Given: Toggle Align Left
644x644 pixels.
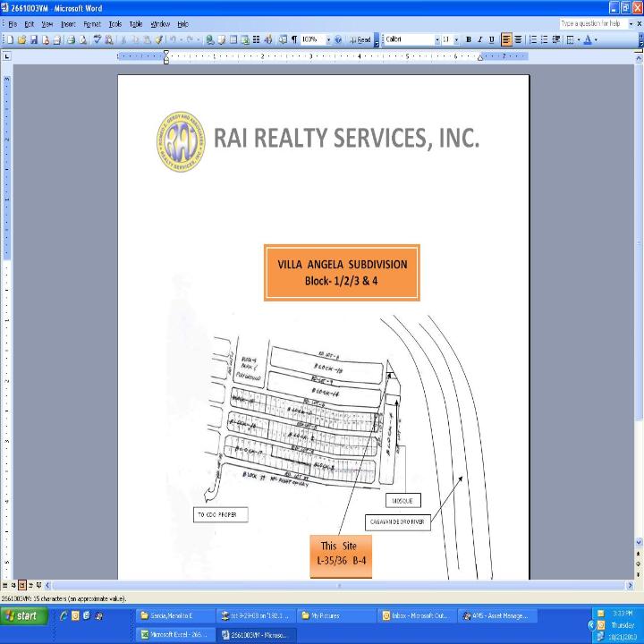Looking at the screenshot, I should (x=506, y=40).
